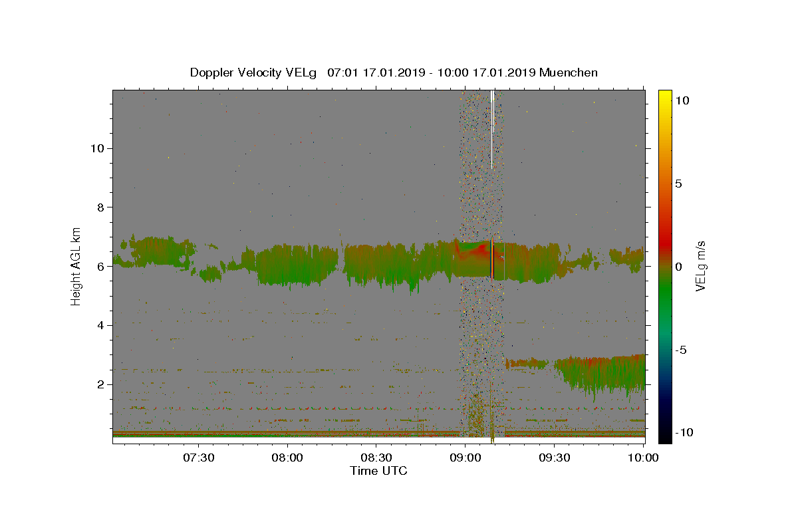Image resolution: width=798 pixels, height=532 pixels.
Task: Click the colorbar label '-5'
Action: click(682, 350)
